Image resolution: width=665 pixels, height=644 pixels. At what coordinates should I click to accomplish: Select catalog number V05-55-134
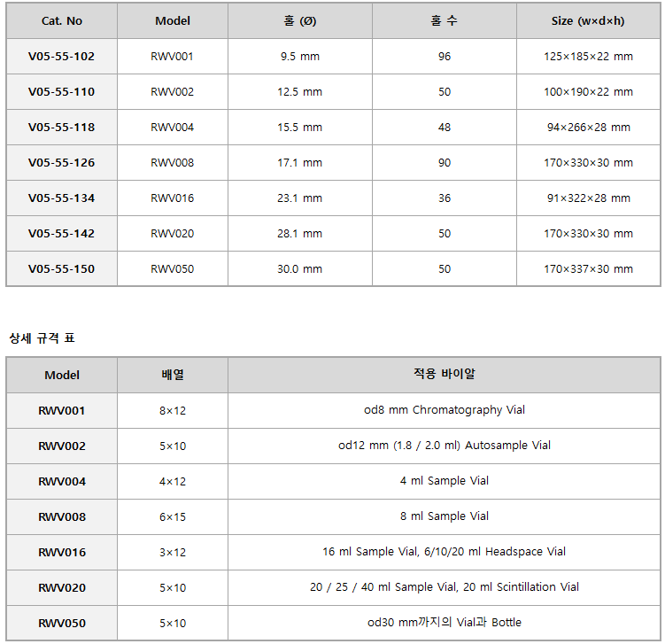point(61,198)
